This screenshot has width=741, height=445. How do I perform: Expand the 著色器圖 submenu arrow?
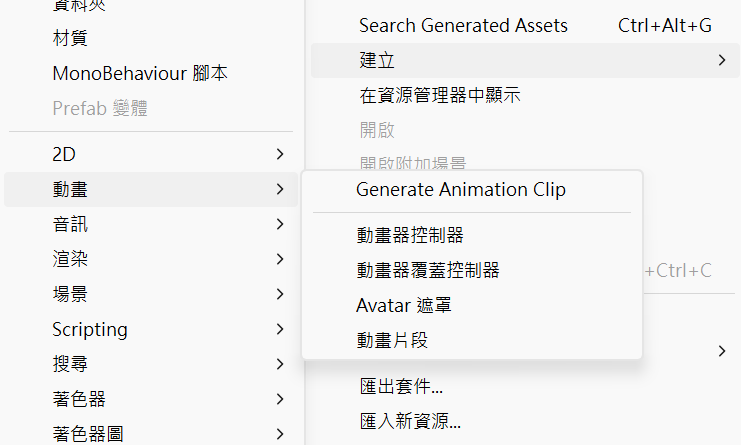point(280,434)
